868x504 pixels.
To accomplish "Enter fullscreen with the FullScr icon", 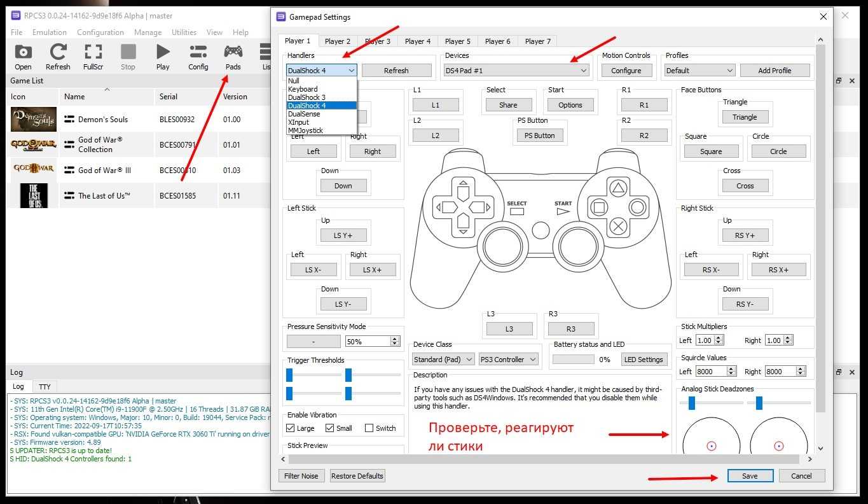I will (93, 53).
